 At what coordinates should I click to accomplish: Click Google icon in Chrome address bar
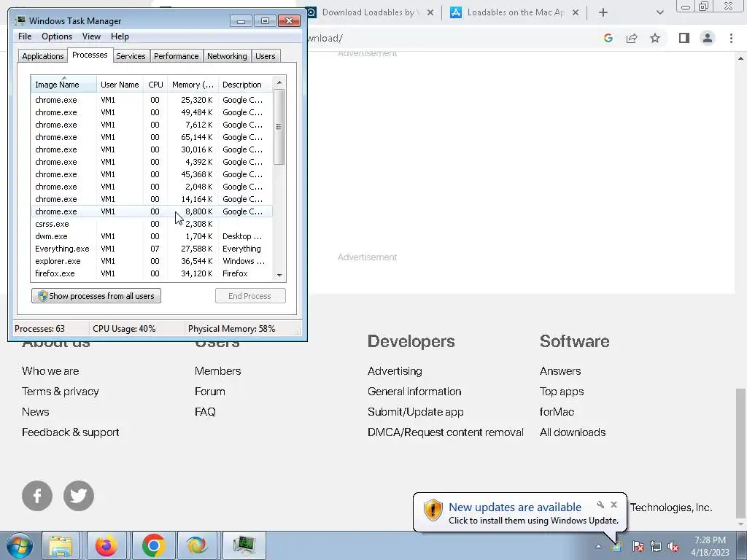click(x=608, y=38)
